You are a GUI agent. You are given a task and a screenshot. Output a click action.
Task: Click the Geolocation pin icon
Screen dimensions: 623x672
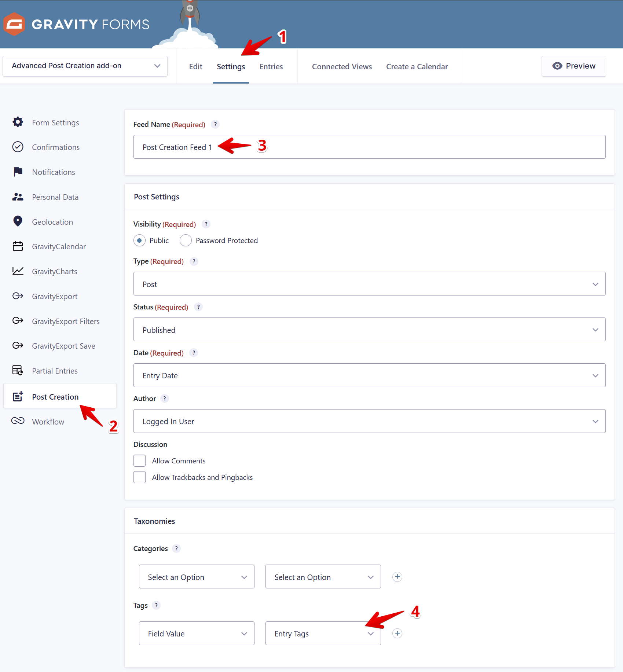(x=18, y=221)
